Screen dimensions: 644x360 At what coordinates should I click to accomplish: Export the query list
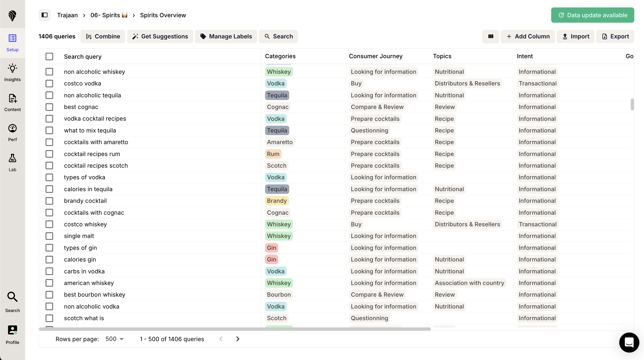(615, 36)
